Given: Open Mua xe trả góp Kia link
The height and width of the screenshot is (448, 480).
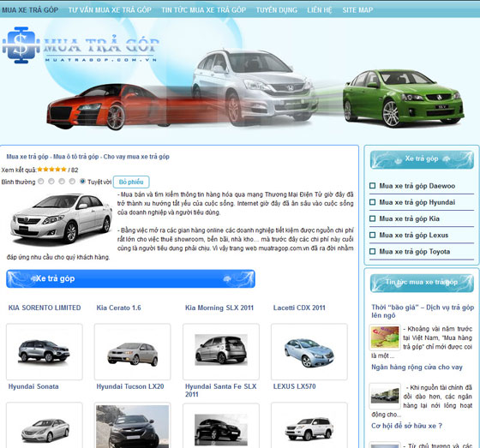Looking at the screenshot, I should 410,218.
